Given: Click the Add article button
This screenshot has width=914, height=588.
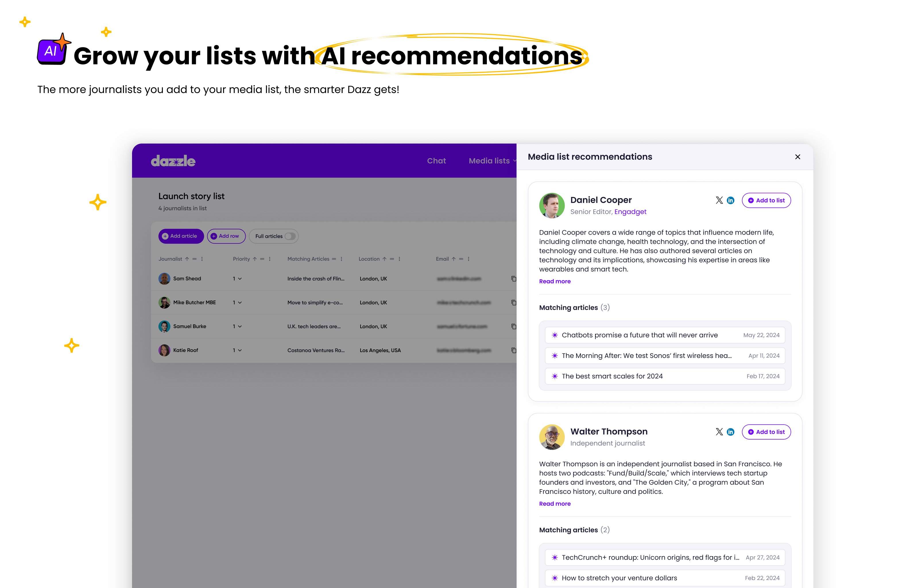Looking at the screenshot, I should click(181, 236).
